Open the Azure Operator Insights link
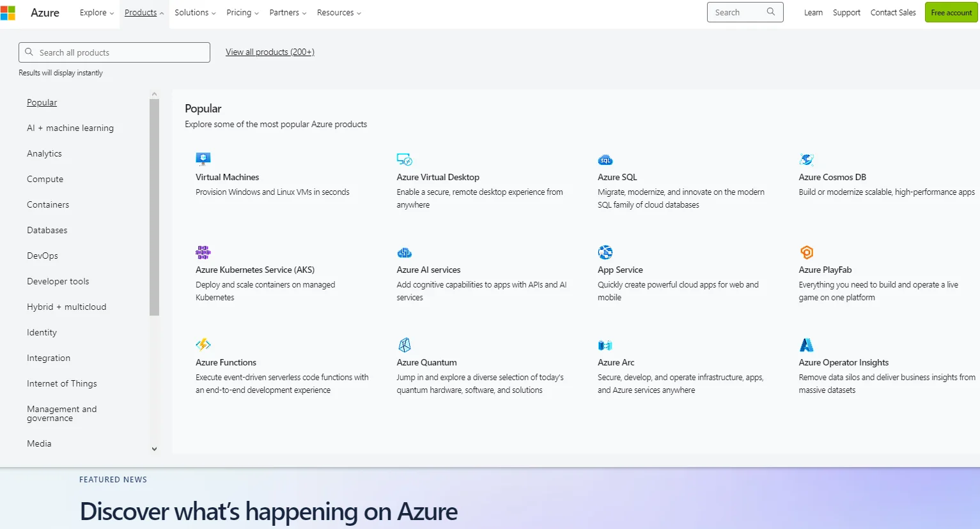The image size is (980, 529). [843, 362]
